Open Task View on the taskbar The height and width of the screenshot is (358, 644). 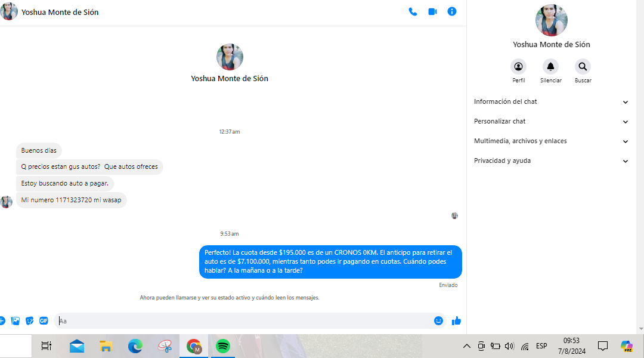point(47,346)
